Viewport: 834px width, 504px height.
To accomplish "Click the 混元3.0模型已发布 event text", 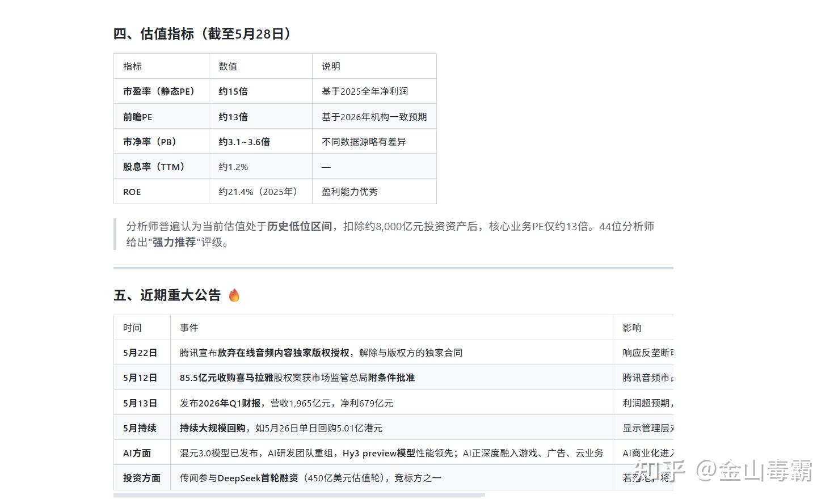I will pyautogui.click(x=219, y=453).
